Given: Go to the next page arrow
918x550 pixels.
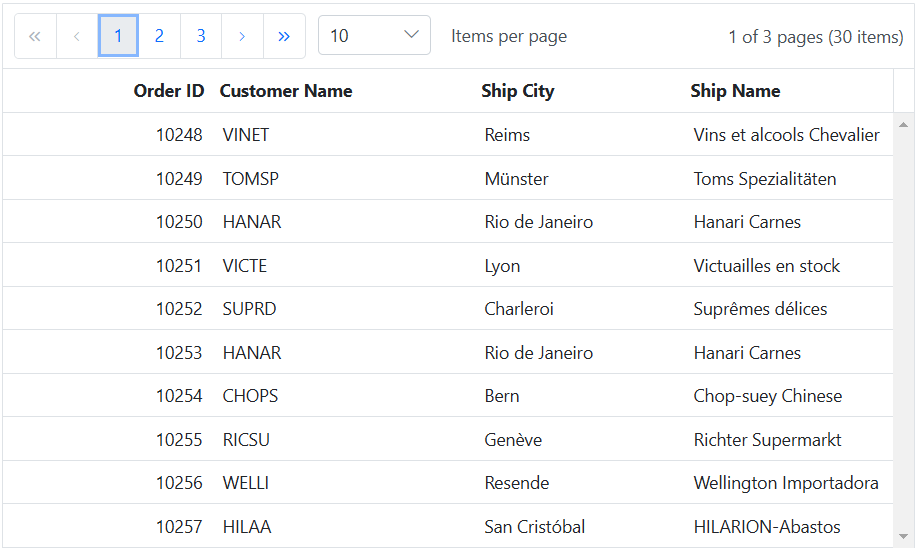Looking at the screenshot, I should coord(242,36).
